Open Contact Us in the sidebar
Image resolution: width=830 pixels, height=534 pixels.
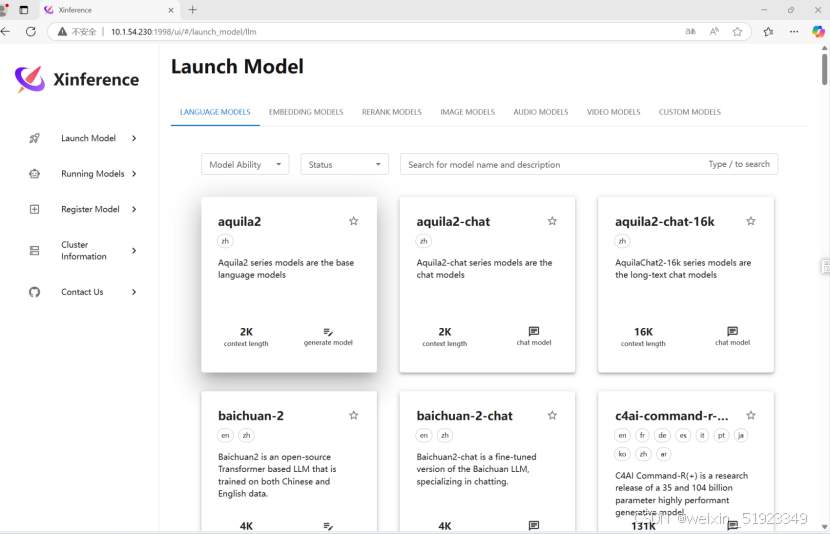click(x=82, y=292)
